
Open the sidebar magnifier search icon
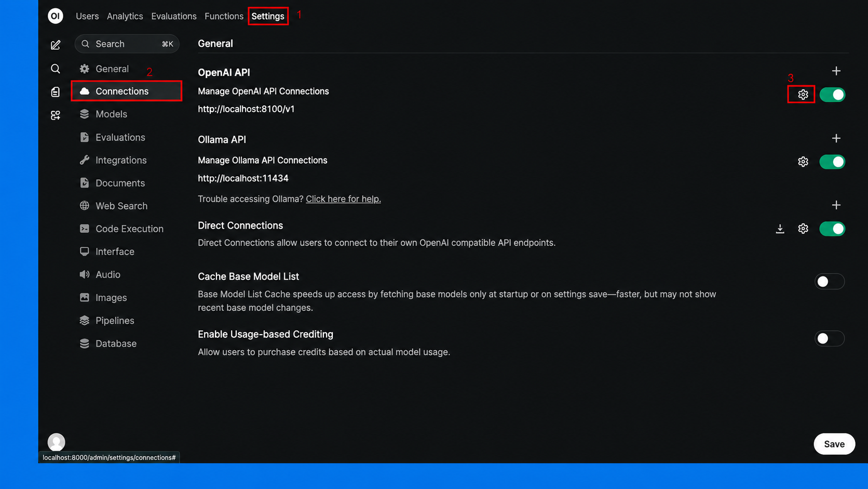pyautogui.click(x=56, y=69)
